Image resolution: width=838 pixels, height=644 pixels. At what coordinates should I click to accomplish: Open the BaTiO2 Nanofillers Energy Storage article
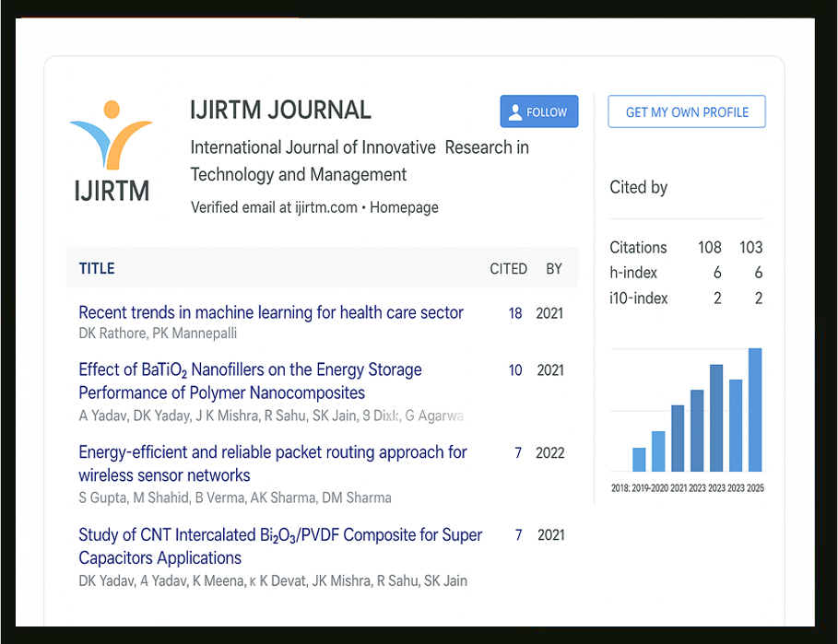(249, 370)
